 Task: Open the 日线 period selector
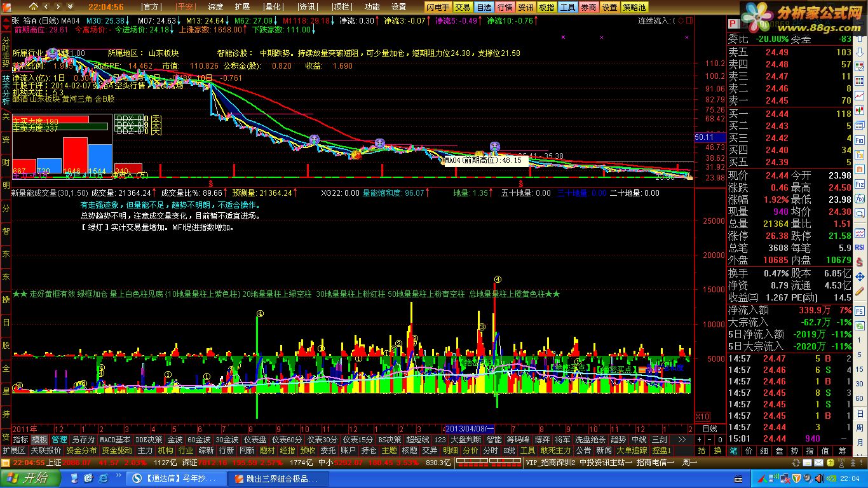(709, 429)
